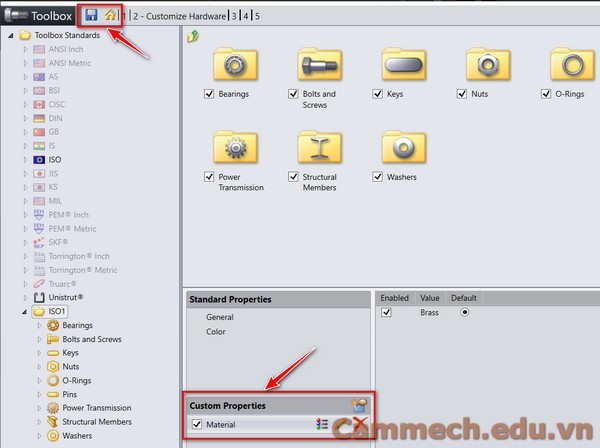This screenshot has width=600, height=448.
Task: Open the Nuts folder icon
Action: point(488,64)
